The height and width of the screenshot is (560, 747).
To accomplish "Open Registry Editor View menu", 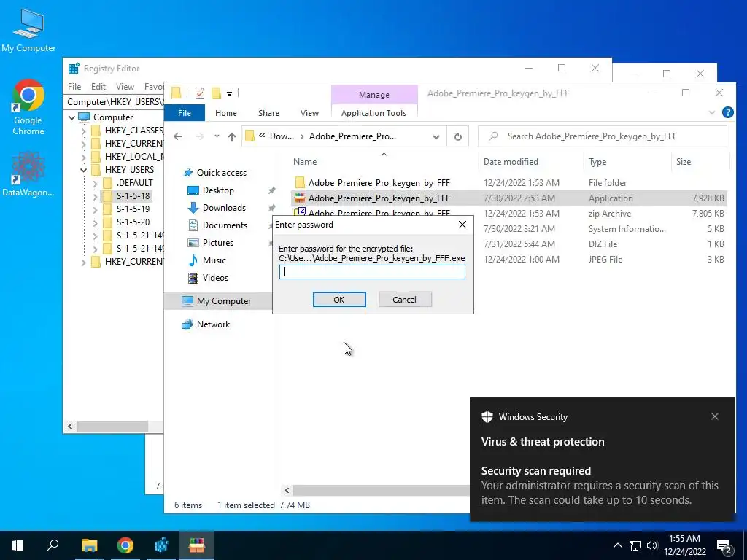I will click(x=125, y=87).
